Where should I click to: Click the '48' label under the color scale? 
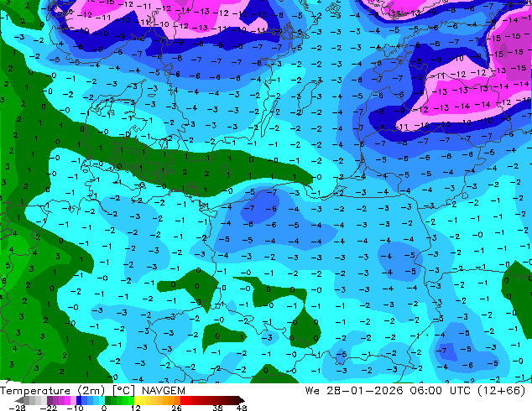[242, 408]
